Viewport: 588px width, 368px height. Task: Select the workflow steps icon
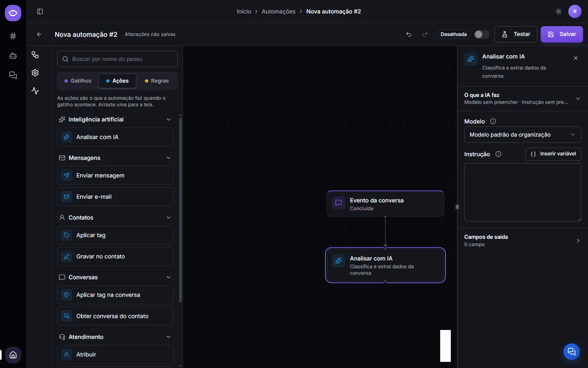(35, 55)
